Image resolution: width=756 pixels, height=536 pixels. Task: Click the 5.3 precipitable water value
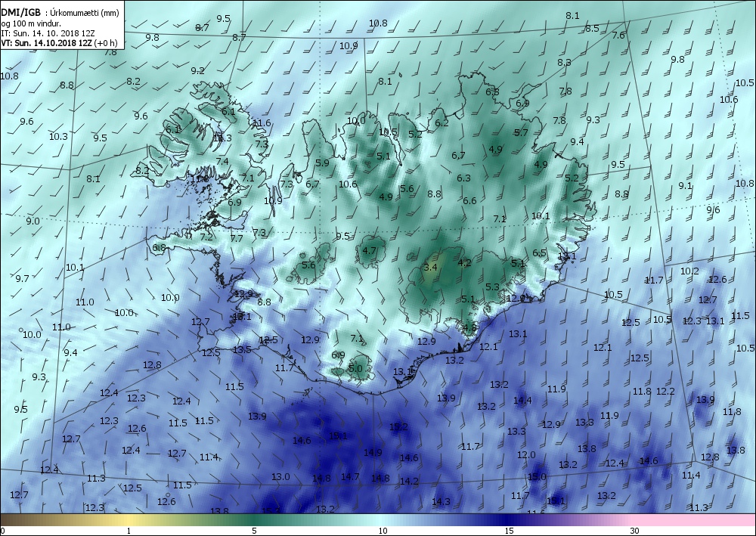pos(492,287)
